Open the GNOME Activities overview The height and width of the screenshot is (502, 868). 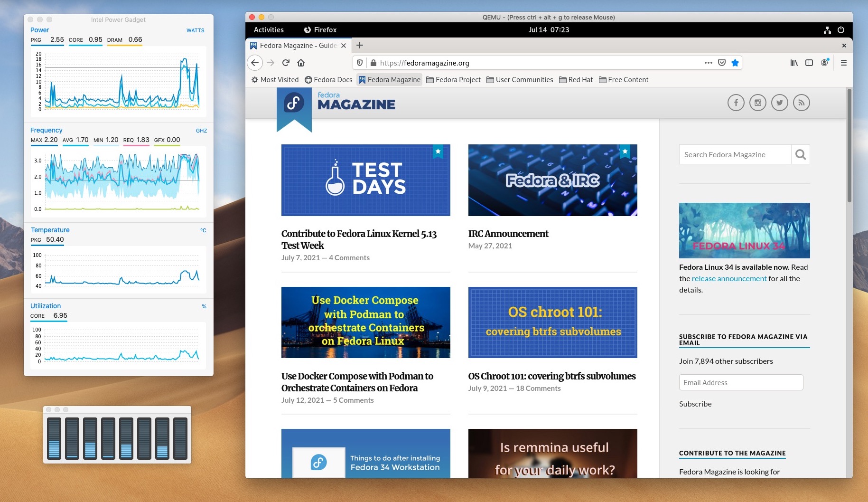point(269,30)
